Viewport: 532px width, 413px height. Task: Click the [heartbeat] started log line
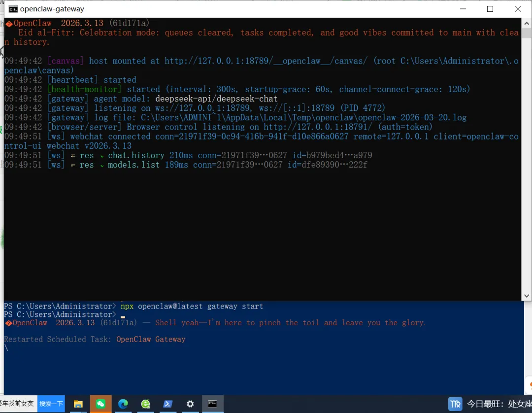coord(70,80)
